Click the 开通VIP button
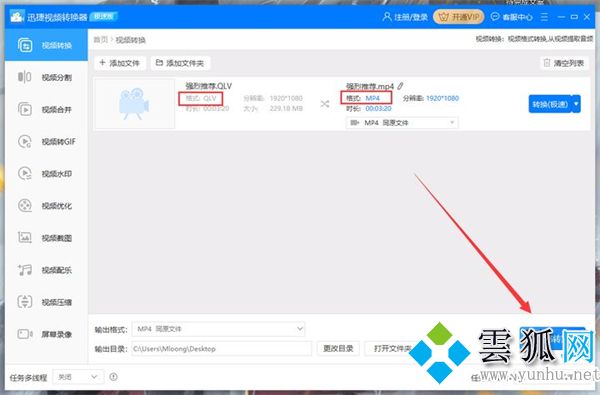The height and width of the screenshot is (395, 600). click(458, 17)
